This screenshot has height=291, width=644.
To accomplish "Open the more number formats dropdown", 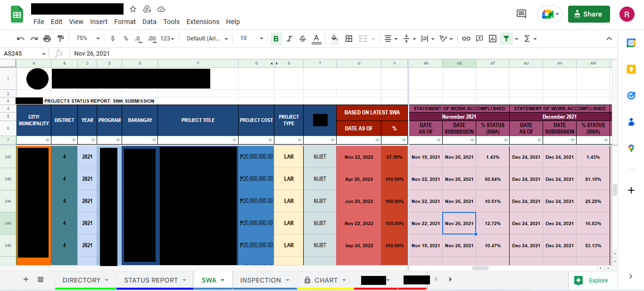I will pos(167,39).
